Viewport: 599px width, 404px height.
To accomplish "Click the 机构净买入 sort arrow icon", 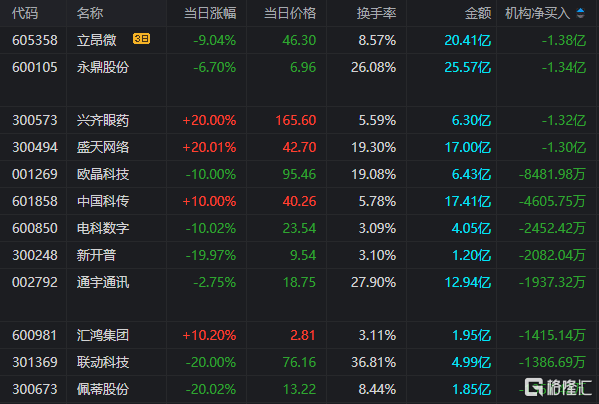I will pos(580,13).
